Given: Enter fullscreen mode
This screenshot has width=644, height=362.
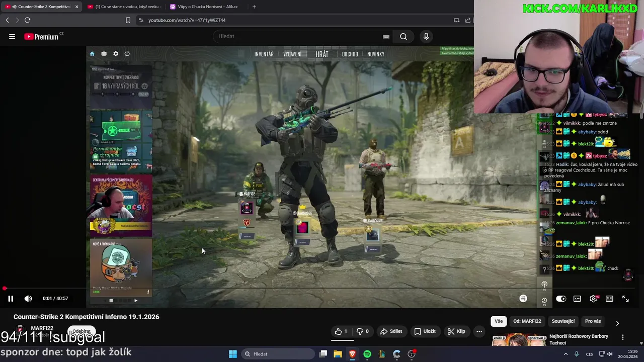Looking at the screenshot, I should pyautogui.click(x=625, y=299).
